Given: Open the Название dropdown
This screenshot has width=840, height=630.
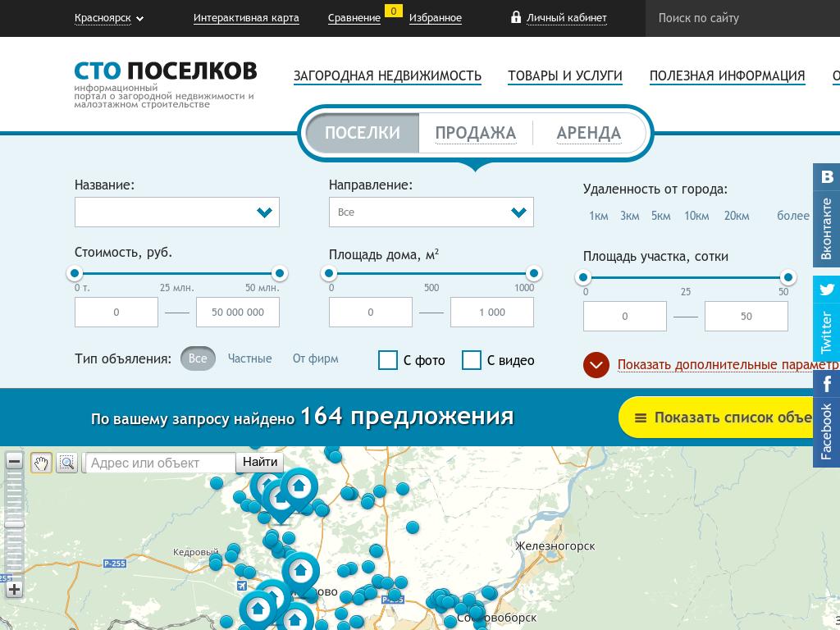Looking at the screenshot, I should (177, 212).
